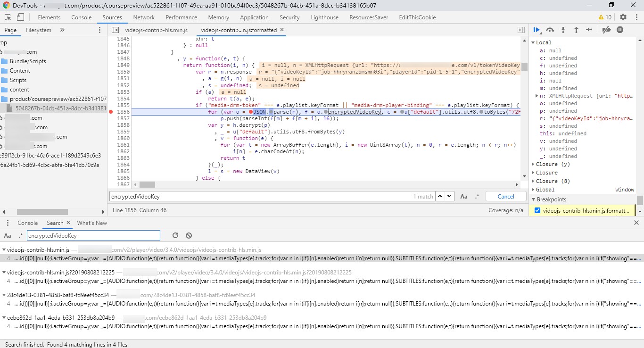The height and width of the screenshot is (348, 644).
Task: Resume script execution in debugger
Action: click(x=537, y=30)
